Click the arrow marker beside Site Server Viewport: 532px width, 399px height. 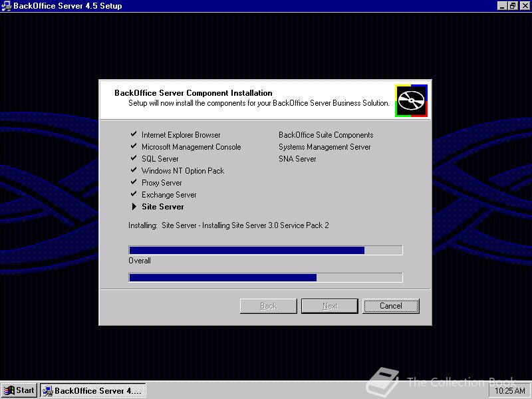point(134,206)
